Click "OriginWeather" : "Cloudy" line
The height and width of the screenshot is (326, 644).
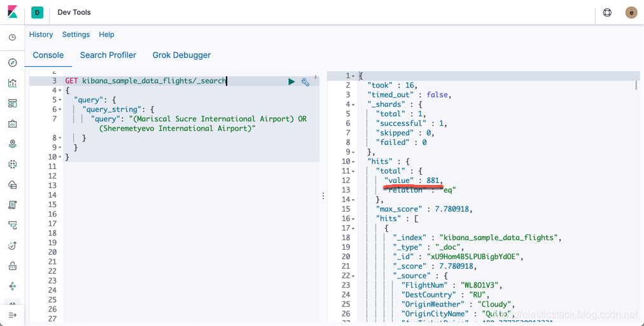point(458,304)
